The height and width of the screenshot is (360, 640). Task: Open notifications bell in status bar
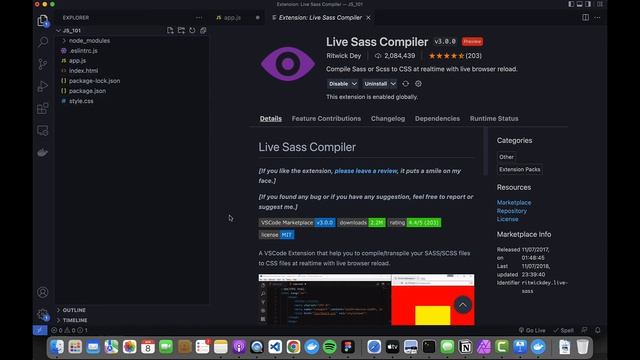pos(598,330)
